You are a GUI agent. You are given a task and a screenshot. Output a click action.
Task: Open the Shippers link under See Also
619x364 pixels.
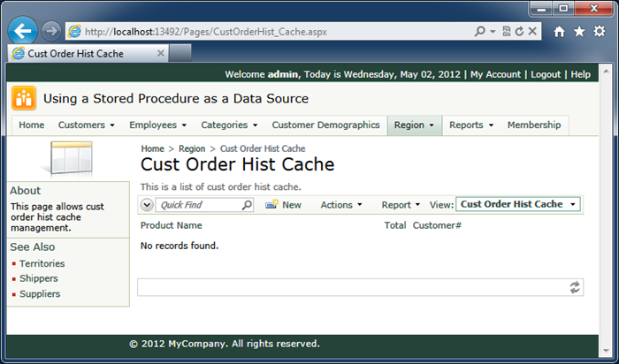[39, 278]
